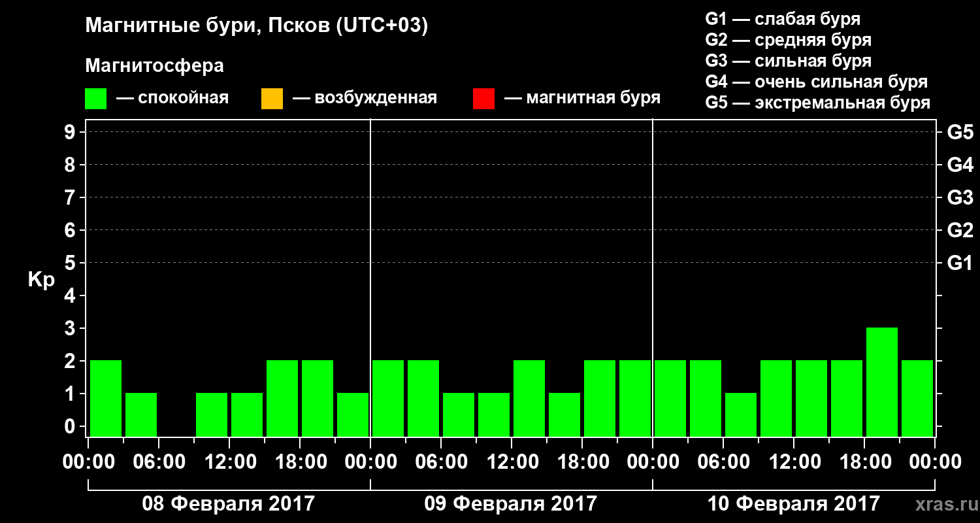Click the 18:00 tick label on 10 Февраля
The height and width of the screenshot is (523, 980).
point(864,462)
